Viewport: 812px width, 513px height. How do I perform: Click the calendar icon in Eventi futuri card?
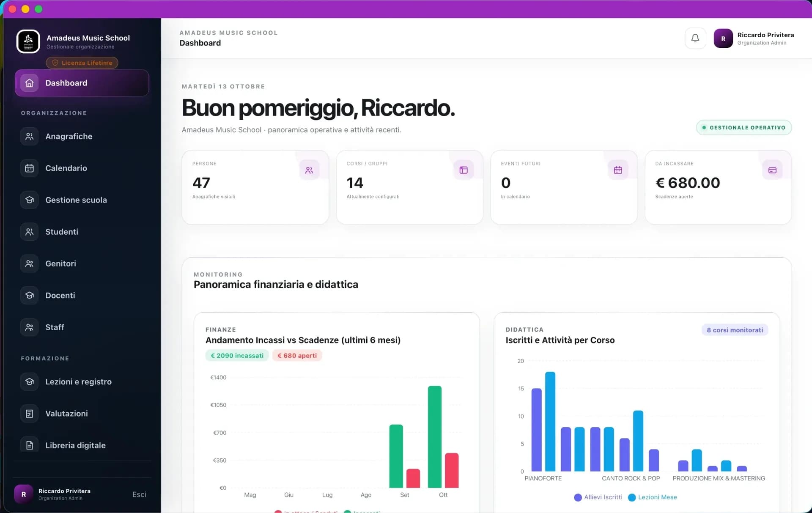[x=618, y=170]
